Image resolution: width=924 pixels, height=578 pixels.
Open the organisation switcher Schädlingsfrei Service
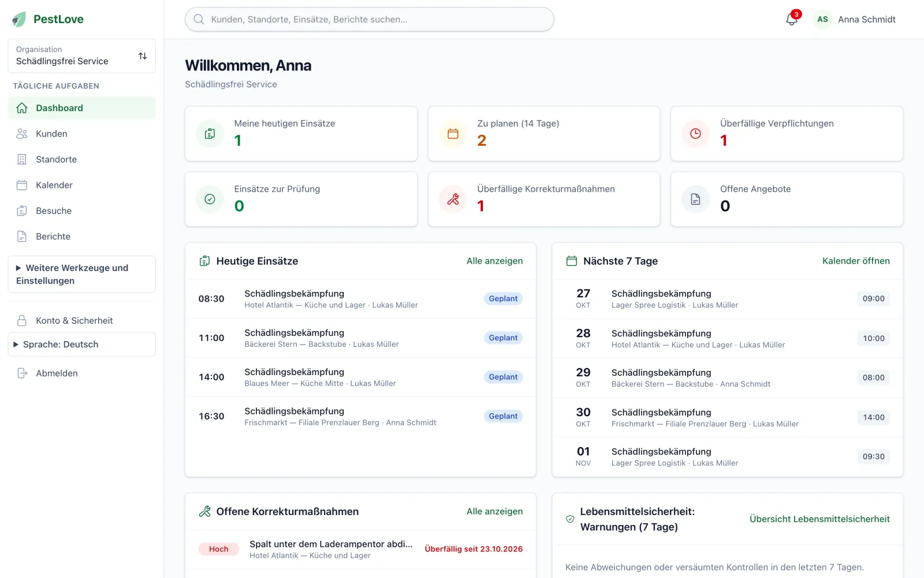click(82, 56)
